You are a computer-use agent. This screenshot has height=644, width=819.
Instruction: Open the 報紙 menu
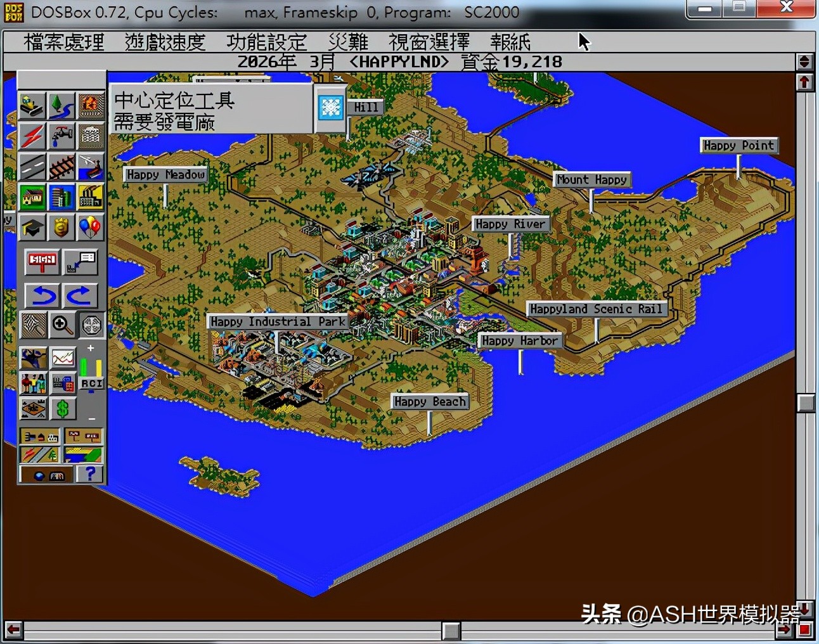point(510,42)
